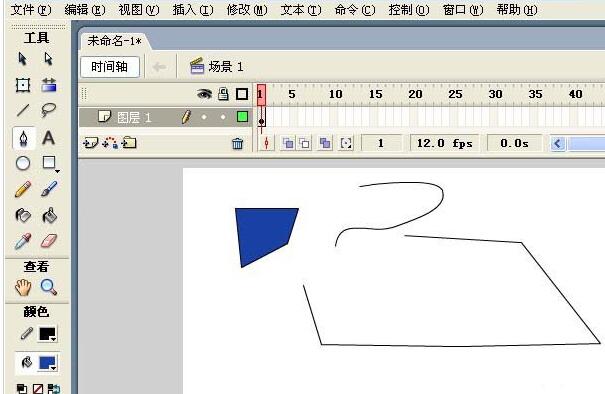Open the stroke color swatch
Image resolution: width=605 pixels, height=394 pixels.
48,334
